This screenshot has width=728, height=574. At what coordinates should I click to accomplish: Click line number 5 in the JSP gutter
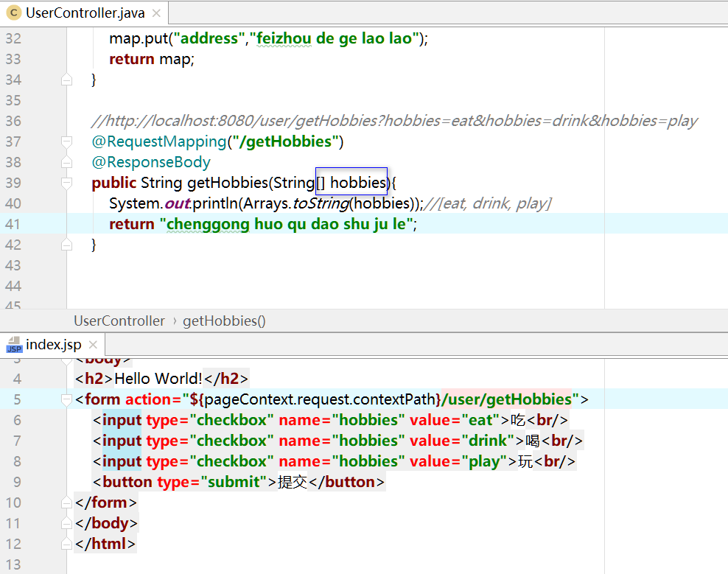pos(17,399)
